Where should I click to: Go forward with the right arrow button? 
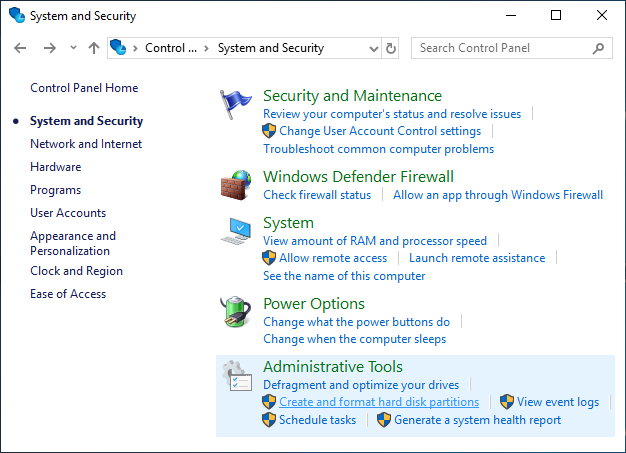pyautogui.click(x=50, y=48)
